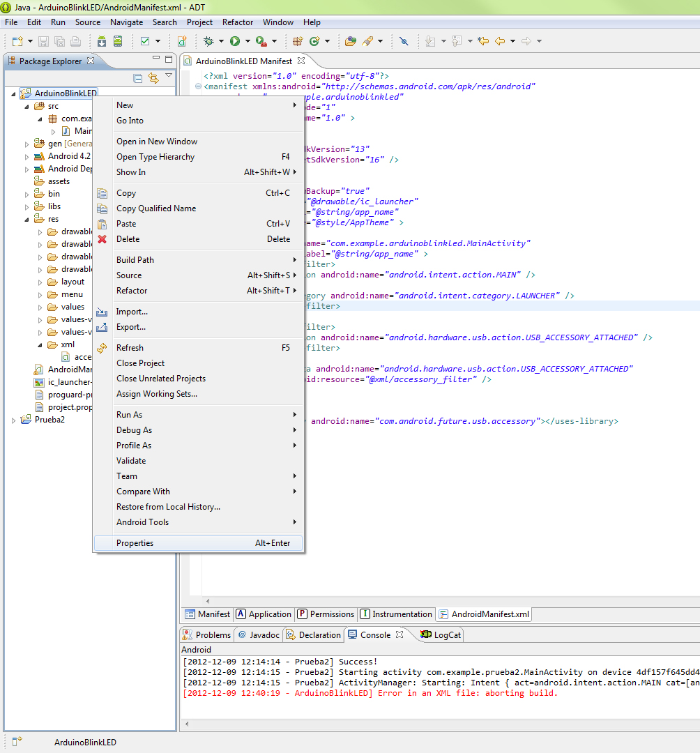Collapse the manifest element fold marker
Screen dimensions: 700x753
pyautogui.click(x=199, y=86)
